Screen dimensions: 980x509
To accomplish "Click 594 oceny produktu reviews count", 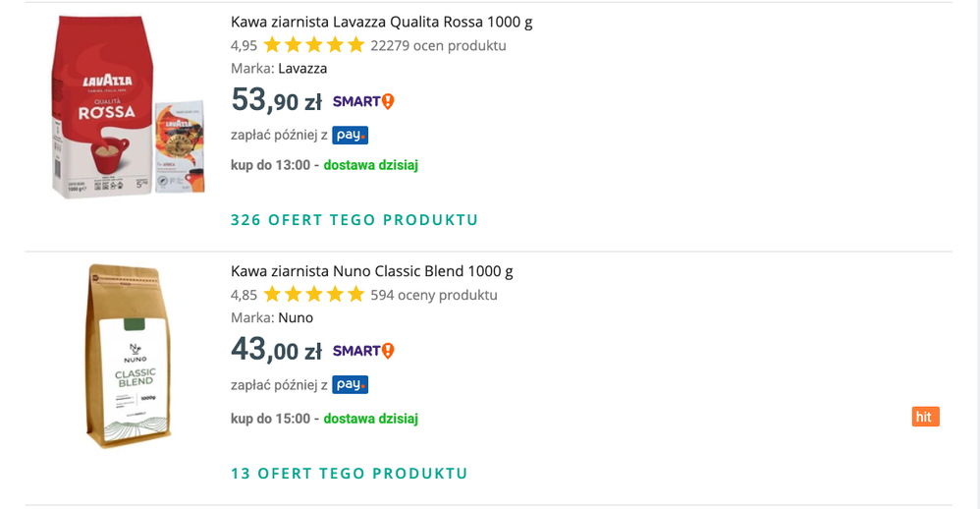I will (x=434, y=295).
